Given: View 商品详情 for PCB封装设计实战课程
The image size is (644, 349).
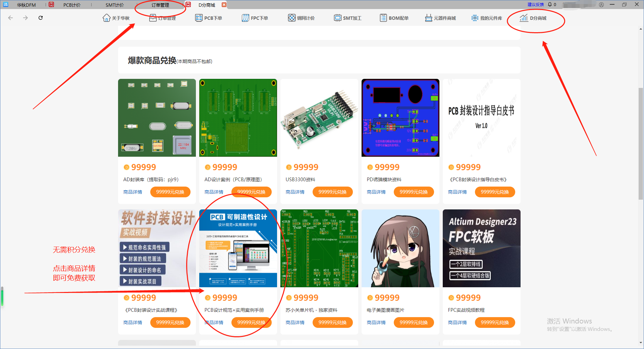Looking at the screenshot, I should point(133,322).
